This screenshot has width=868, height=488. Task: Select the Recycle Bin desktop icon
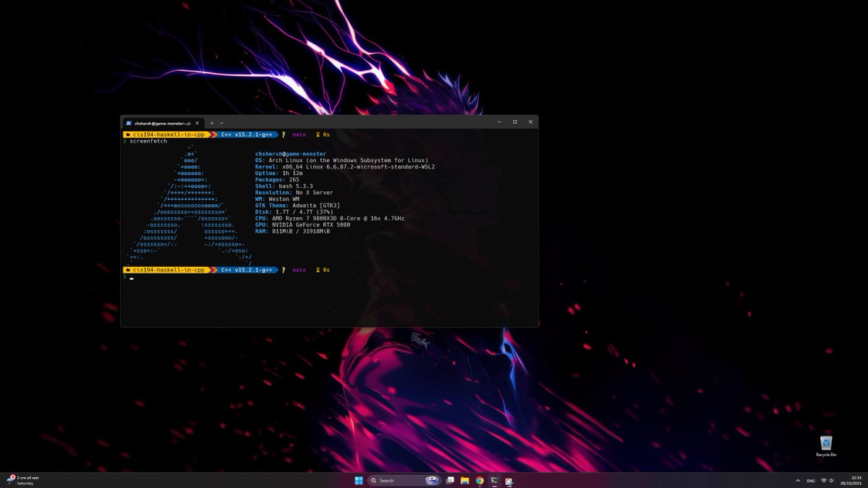[826, 446]
